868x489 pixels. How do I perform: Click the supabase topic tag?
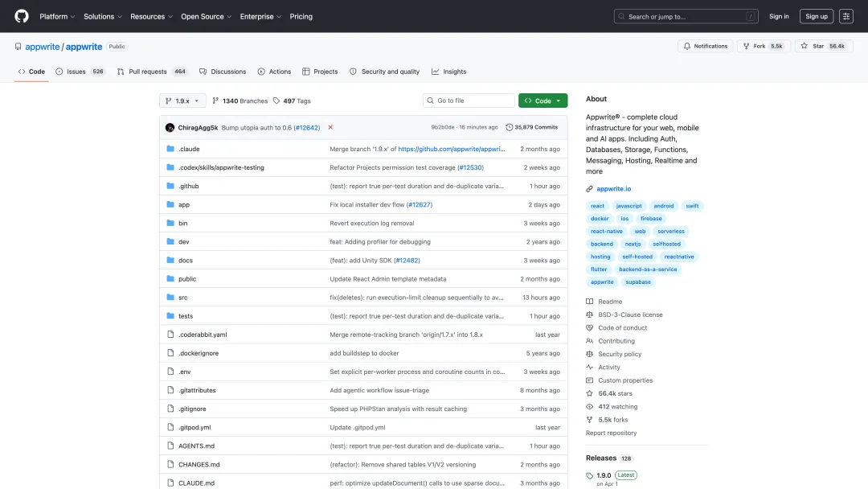pyautogui.click(x=638, y=281)
